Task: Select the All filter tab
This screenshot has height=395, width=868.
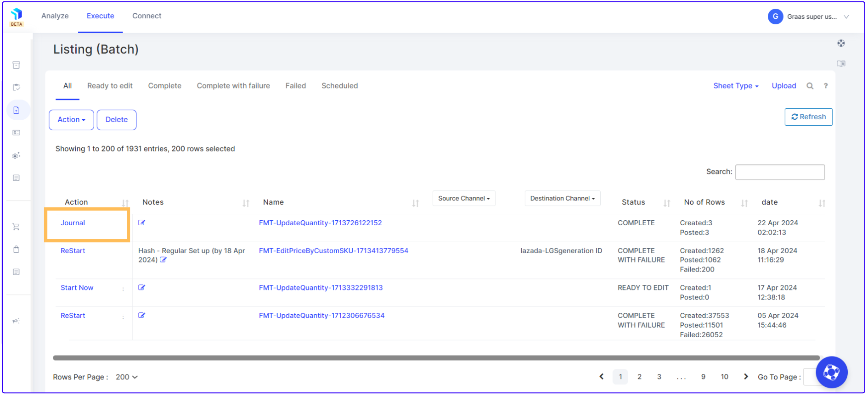Action: coord(68,86)
